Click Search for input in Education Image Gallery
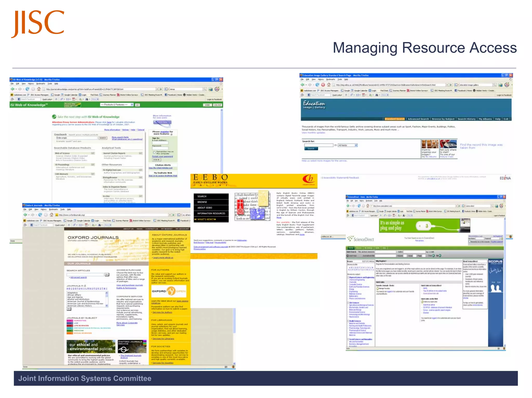The height and width of the screenshot is (398, 532). coord(318,145)
